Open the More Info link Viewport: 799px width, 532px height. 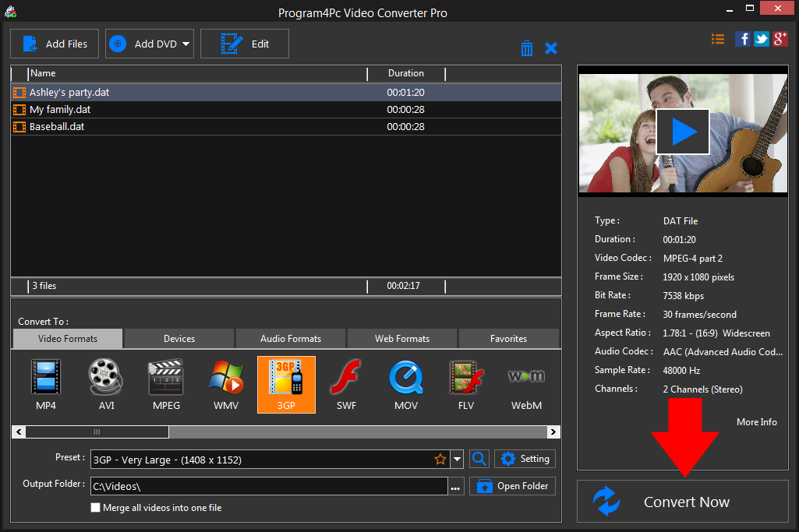756,422
